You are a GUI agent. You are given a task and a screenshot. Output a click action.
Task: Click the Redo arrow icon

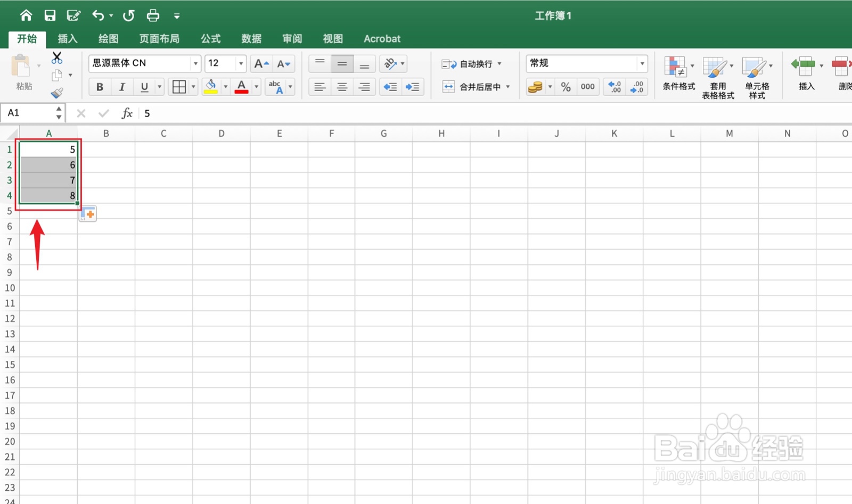pyautogui.click(x=129, y=15)
